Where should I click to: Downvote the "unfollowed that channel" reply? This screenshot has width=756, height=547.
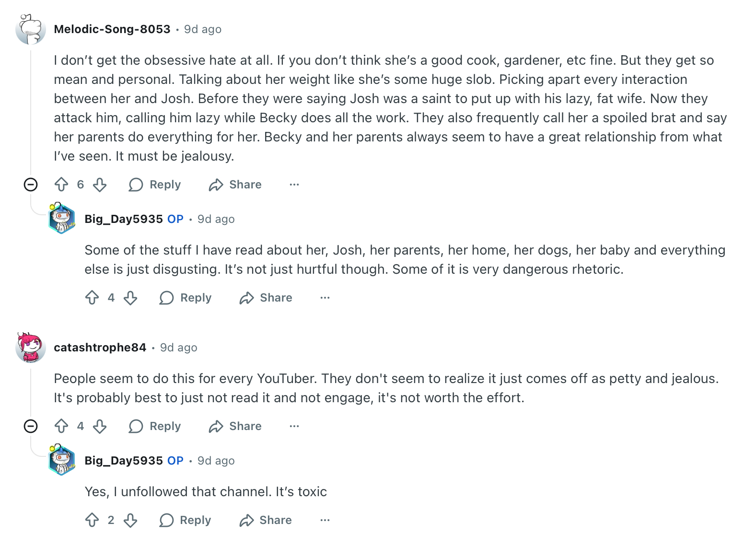point(130,520)
